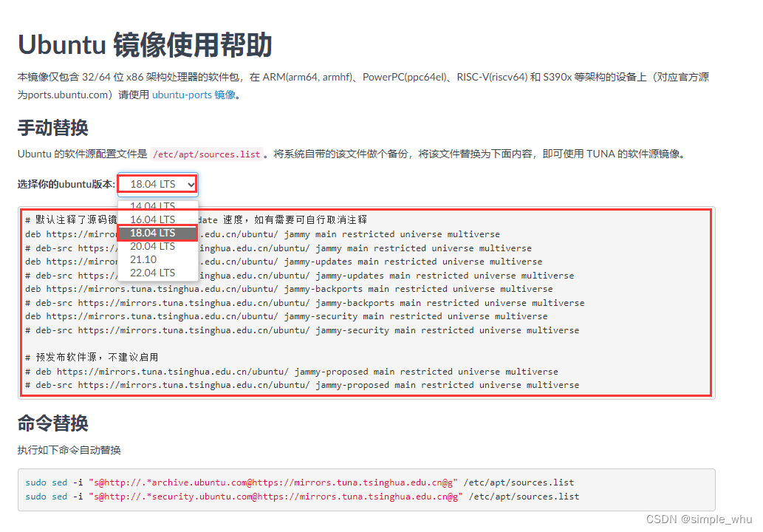The image size is (763, 532).
Task: Click the 执行如下命令自动替换 instruction text
Action: (70, 449)
